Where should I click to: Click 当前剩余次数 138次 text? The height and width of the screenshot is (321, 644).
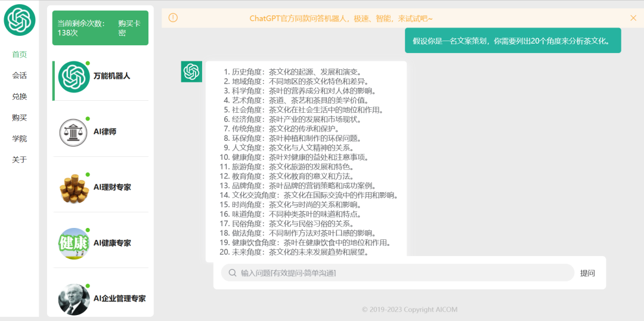coord(81,28)
